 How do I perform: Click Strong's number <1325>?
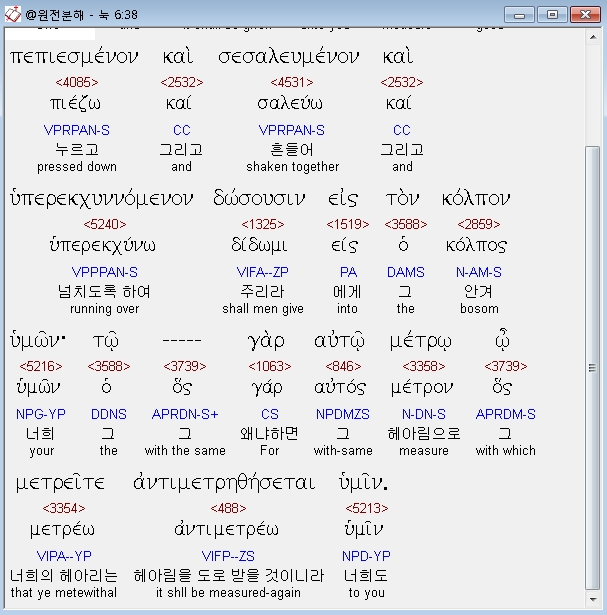pyautogui.click(x=262, y=224)
